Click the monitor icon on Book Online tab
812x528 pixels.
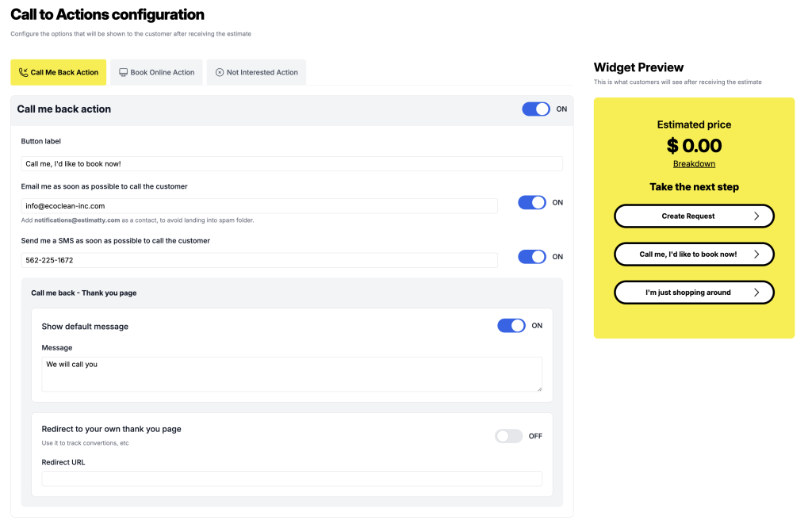point(123,72)
